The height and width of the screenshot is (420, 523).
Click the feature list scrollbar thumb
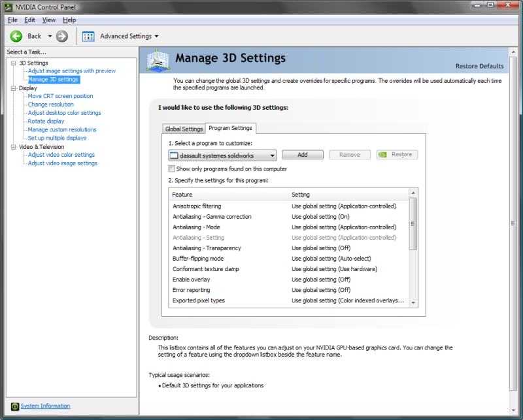(413, 223)
